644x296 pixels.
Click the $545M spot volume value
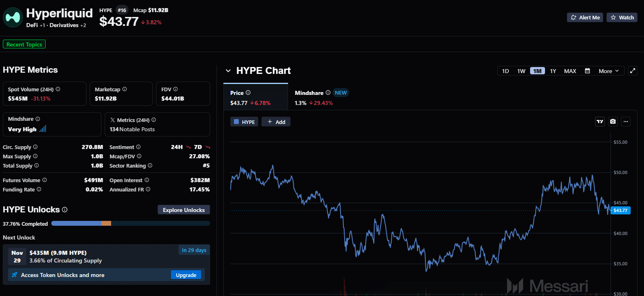click(18, 99)
